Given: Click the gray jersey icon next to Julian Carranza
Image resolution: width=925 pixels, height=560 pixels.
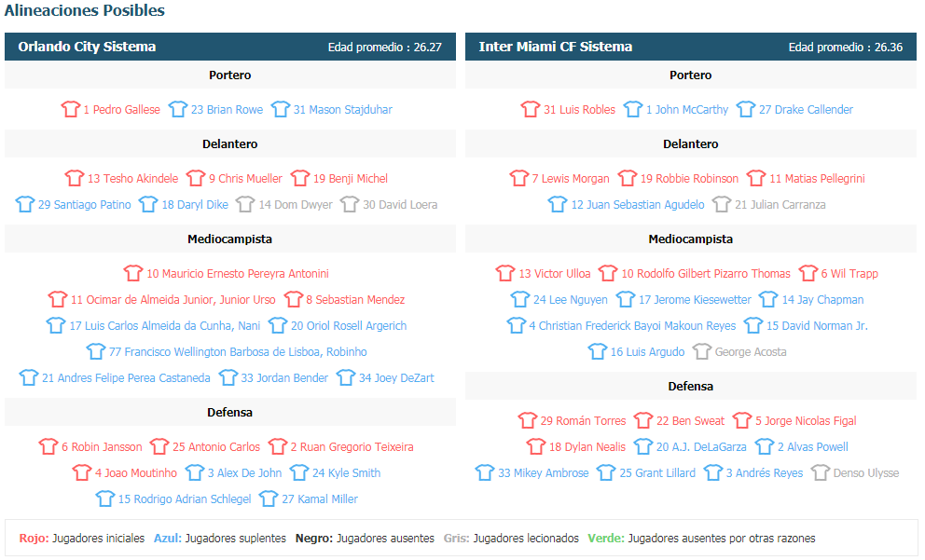Looking at the screenshot, I should [x=722, y=205].
